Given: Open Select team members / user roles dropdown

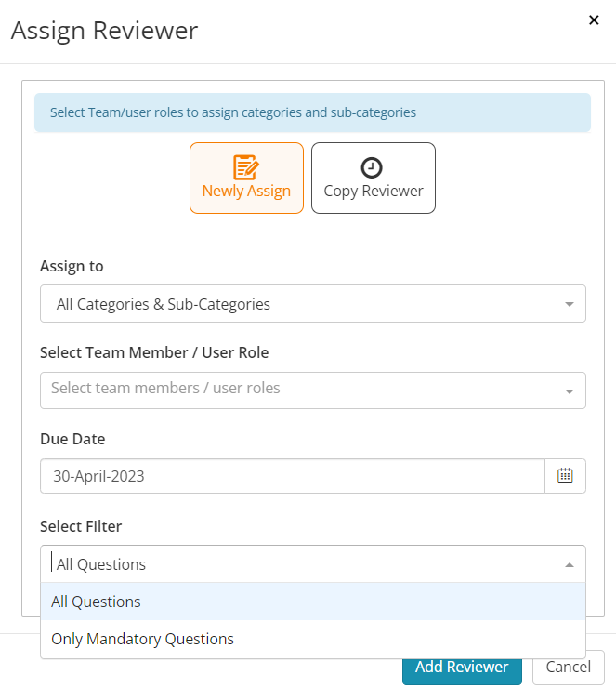Looking at the screenshot, I should coord(313,390).
